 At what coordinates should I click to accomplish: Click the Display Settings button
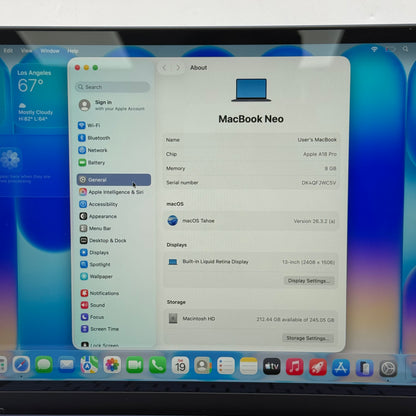309,281
